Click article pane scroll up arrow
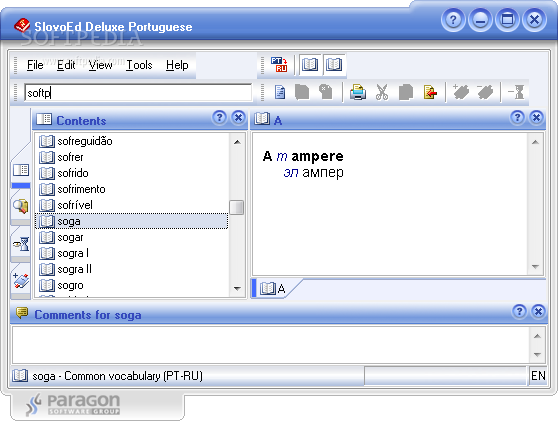558x421 pixels. click(x=535, y=142)
